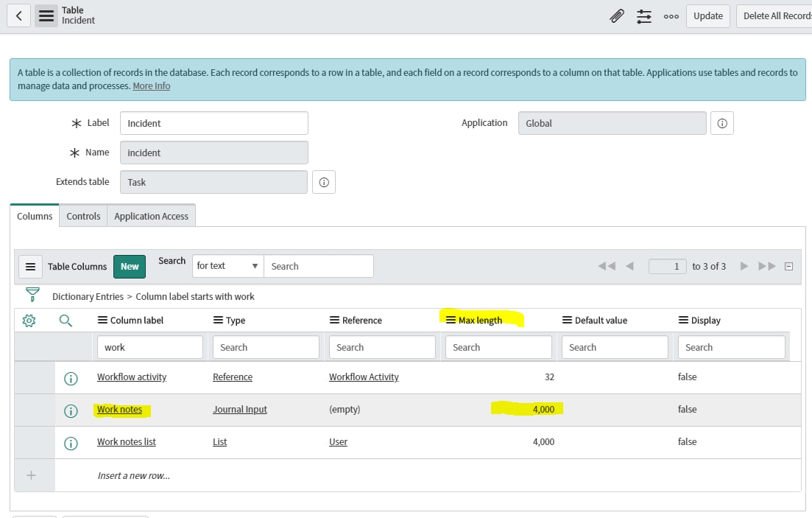This screenshot has width=812, height=518.
Task: Open personalize form sliders icon
Action: point(644,16)
